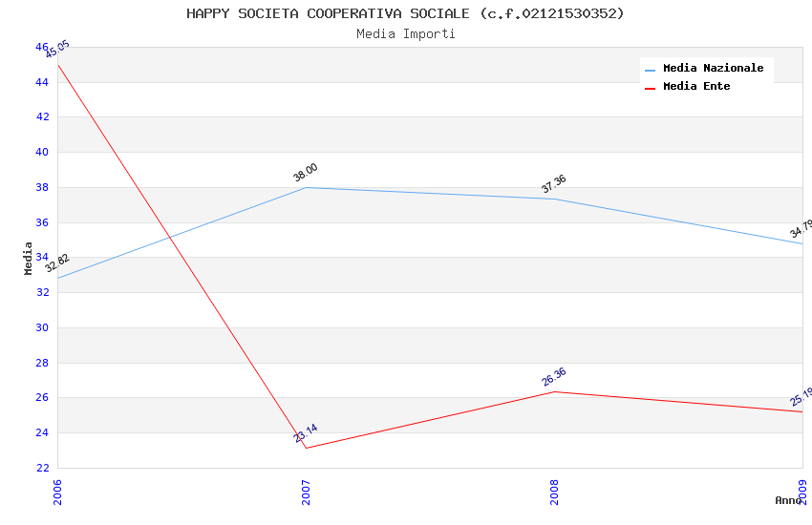
Task: Select the 37.36 data label
Action: [554, 184]
